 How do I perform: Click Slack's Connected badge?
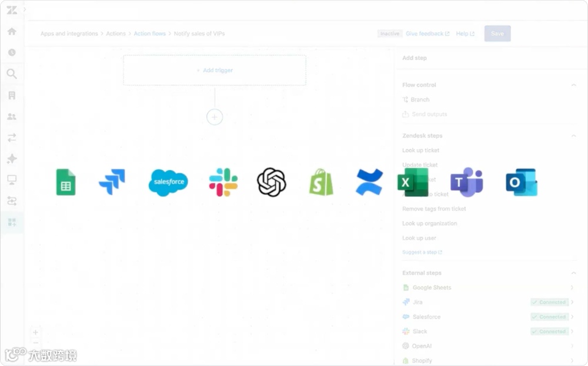pos(549,331)
